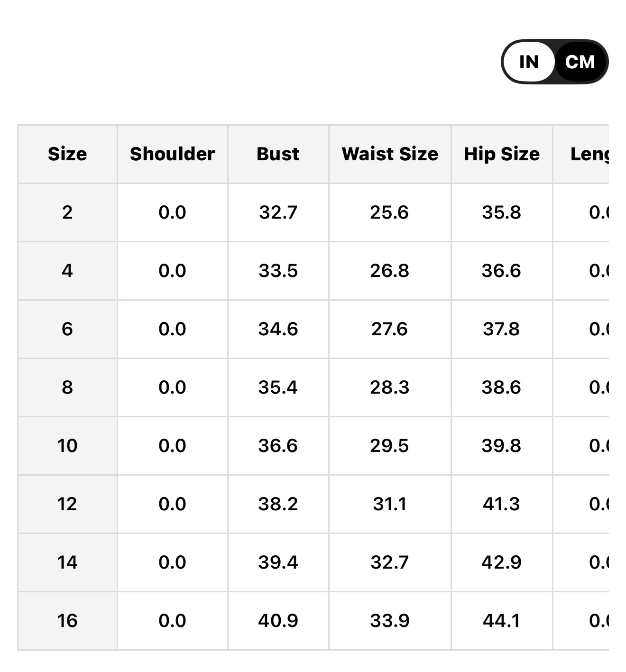Select the size 2 row label

[67, 212]
